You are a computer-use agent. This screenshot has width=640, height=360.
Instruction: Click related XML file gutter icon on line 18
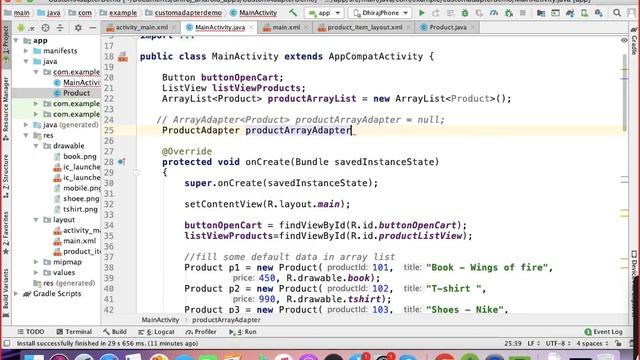point(123,57)
